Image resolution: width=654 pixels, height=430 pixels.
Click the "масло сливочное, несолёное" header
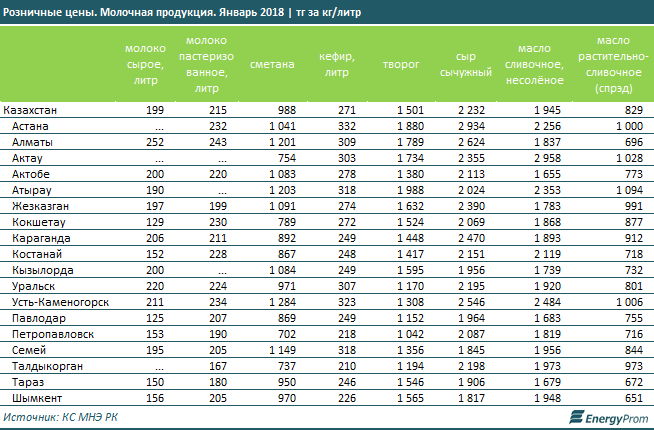pos(541,64)
